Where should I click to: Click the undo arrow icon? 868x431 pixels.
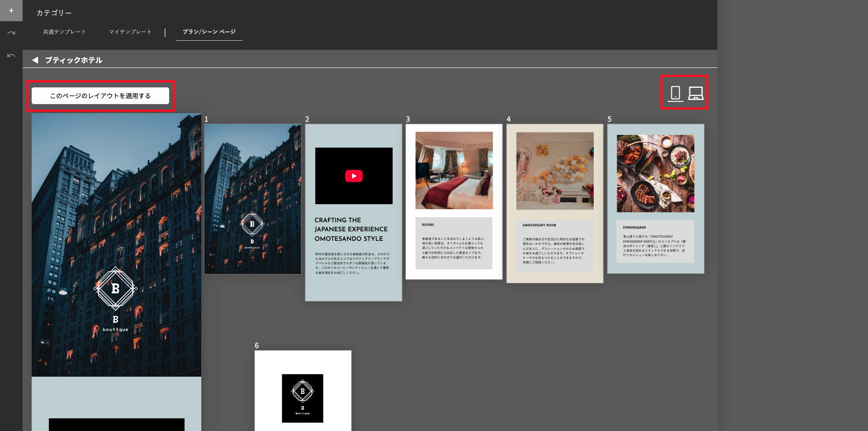point(11,56)
